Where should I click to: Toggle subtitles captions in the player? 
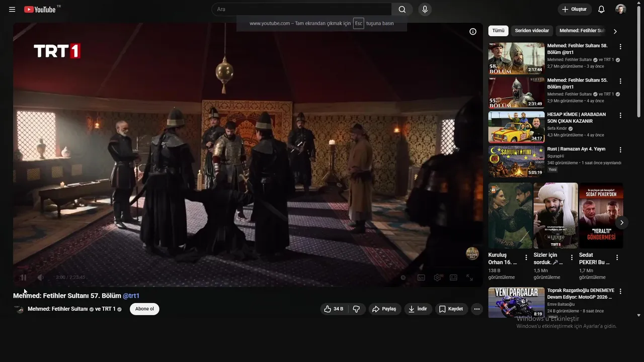tap(421, 278)
